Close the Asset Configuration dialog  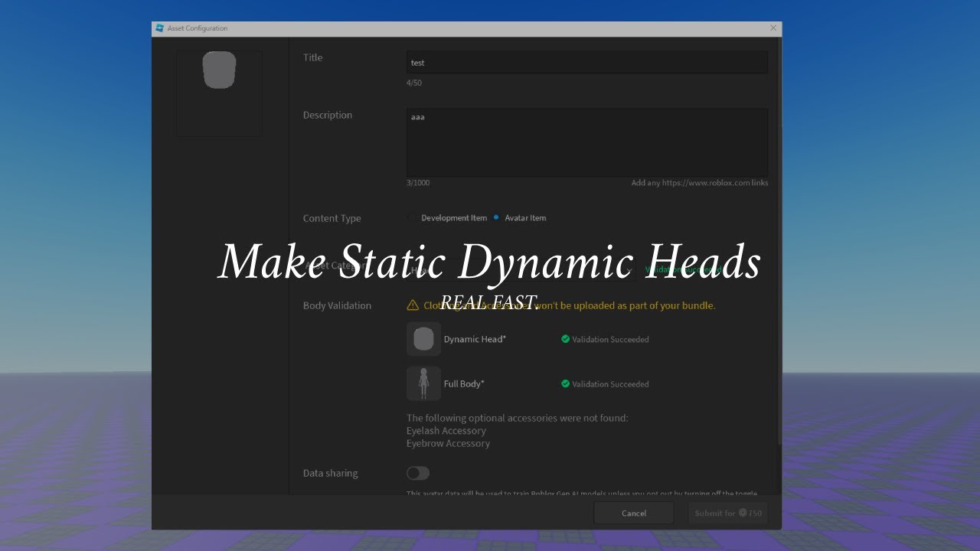coord(773,28)
